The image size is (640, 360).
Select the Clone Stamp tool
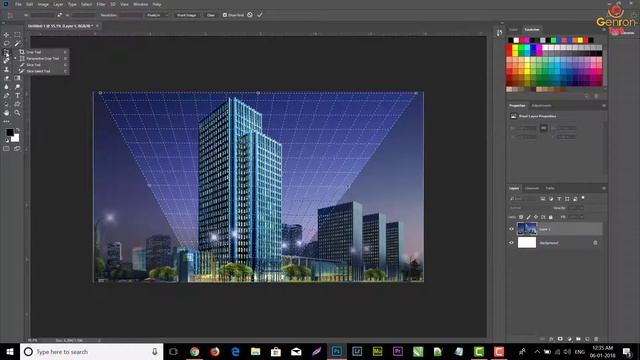6,69
